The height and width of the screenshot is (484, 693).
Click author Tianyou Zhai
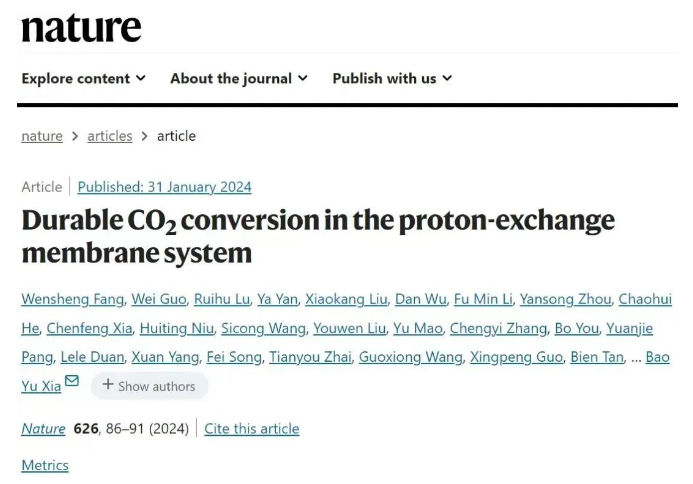tap(313, 357)
